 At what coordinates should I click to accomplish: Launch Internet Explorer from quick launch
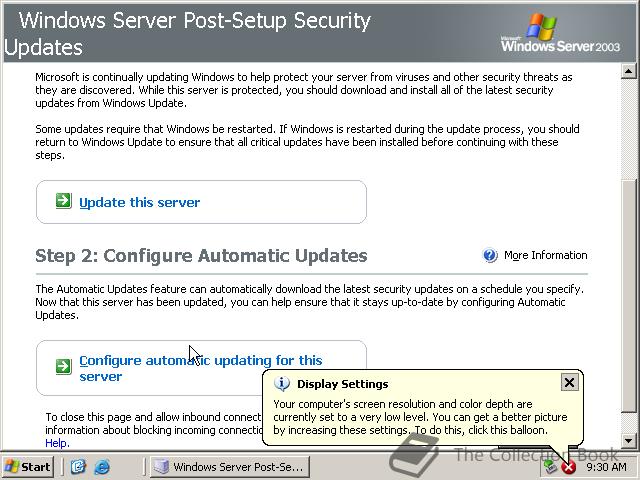pyautogui.click(x=102, y=467)
